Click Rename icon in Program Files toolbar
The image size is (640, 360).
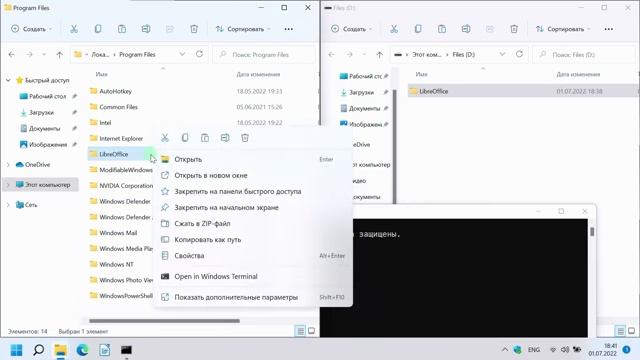coord(146,29)
